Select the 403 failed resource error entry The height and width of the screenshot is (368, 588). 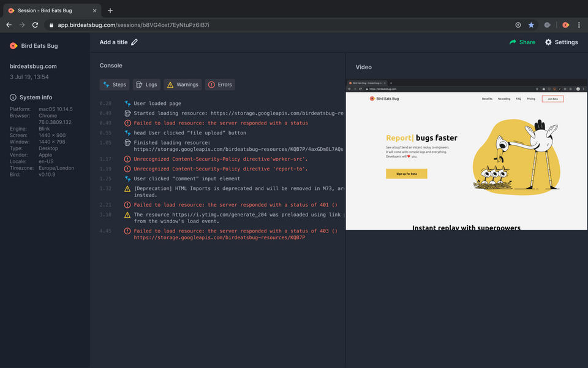click(236, 231)
